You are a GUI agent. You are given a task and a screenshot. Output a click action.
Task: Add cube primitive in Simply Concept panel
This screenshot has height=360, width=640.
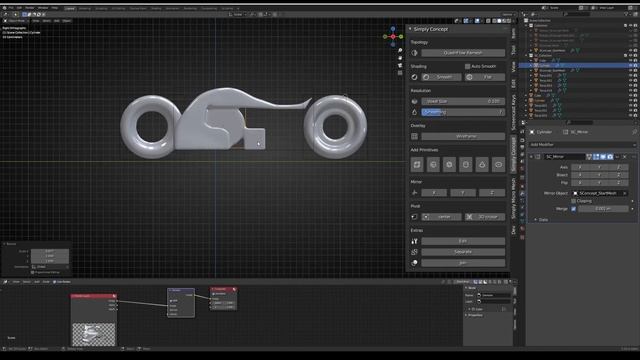click(417, 164)
